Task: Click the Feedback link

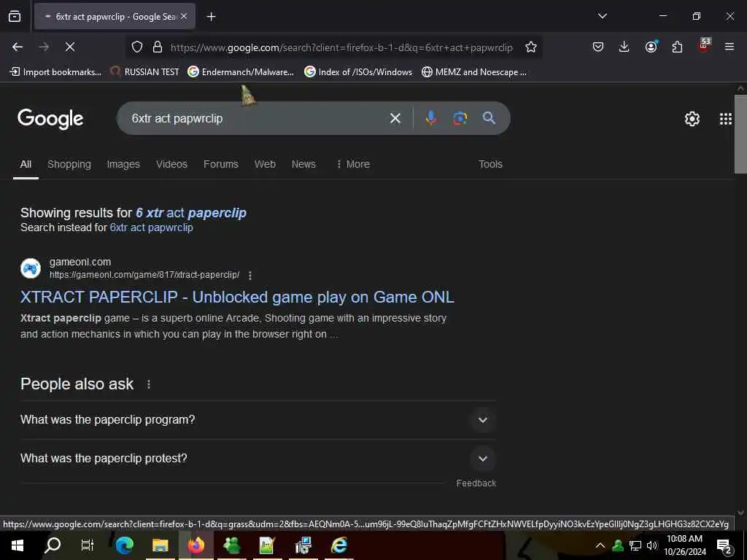Action: point(476,483)
